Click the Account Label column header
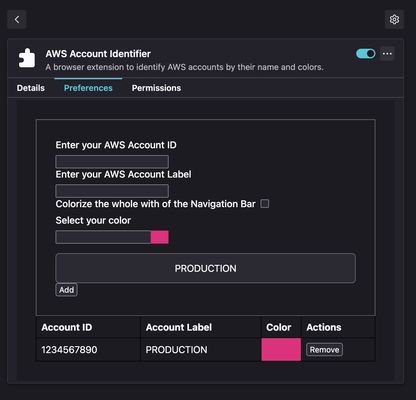This screenshot has width=416, height=400. 179,327
